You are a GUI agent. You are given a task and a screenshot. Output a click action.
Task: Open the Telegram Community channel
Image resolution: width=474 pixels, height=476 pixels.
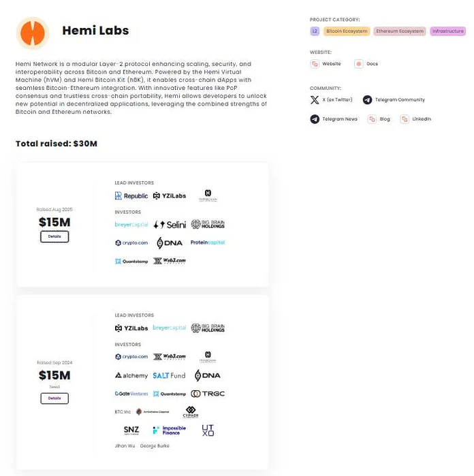[394, 100]
